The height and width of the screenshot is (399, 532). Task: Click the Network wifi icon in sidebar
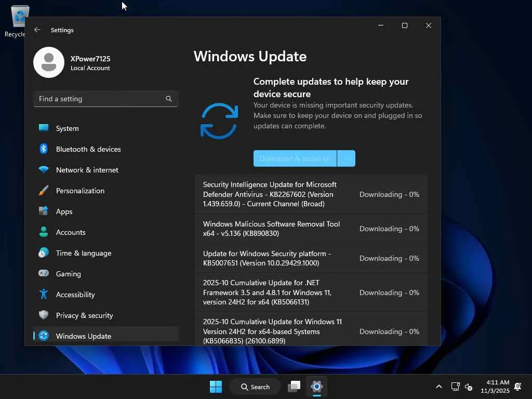tap(44, 169)
